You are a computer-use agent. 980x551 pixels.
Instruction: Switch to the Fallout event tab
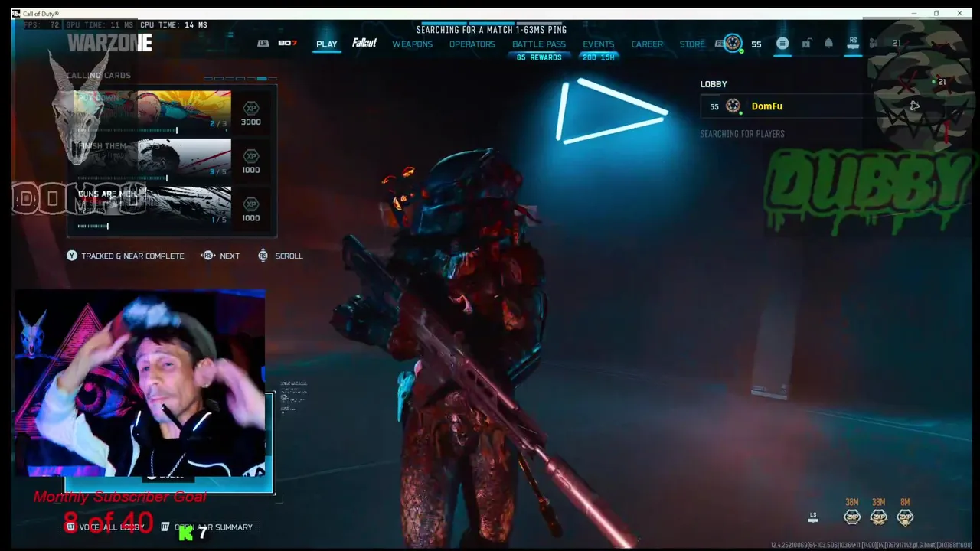click(364, 43)
